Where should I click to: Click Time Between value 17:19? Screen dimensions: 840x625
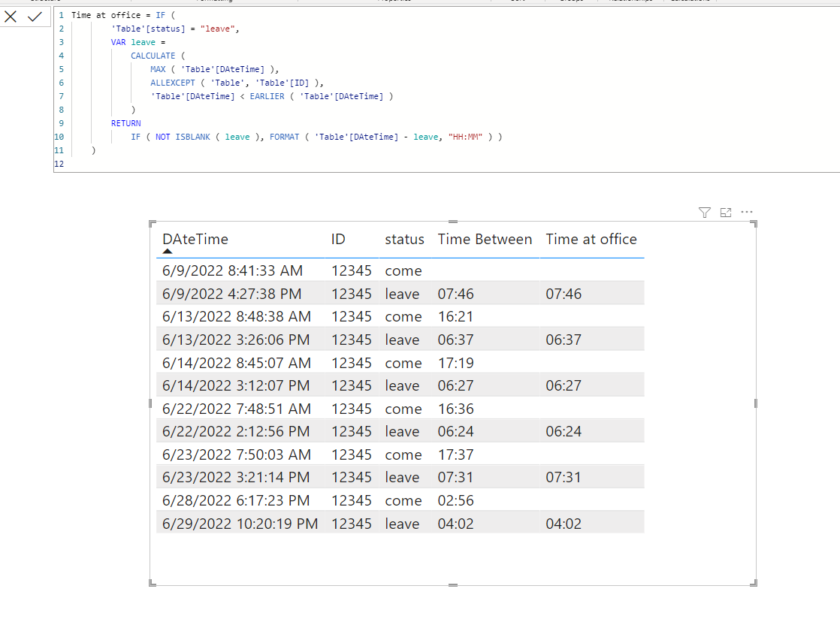click(455, 363)
